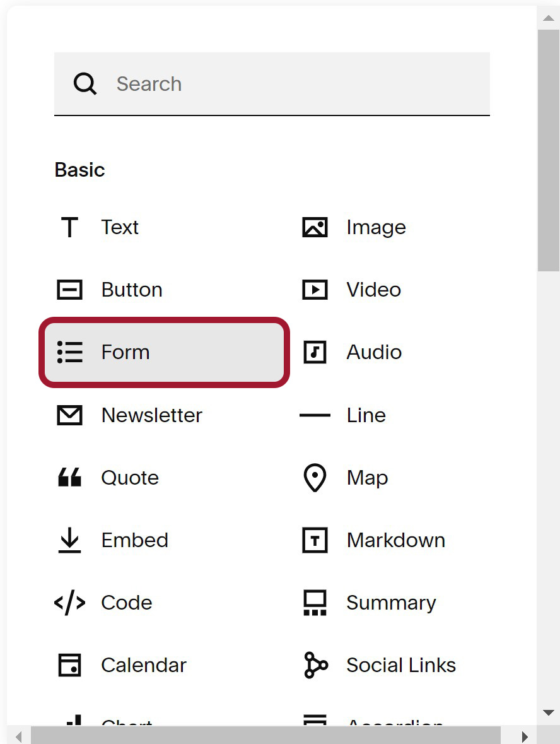Screen dimensions: 560x744
Task: Add a Quote block via quotation icon
Action: point(70,477)
